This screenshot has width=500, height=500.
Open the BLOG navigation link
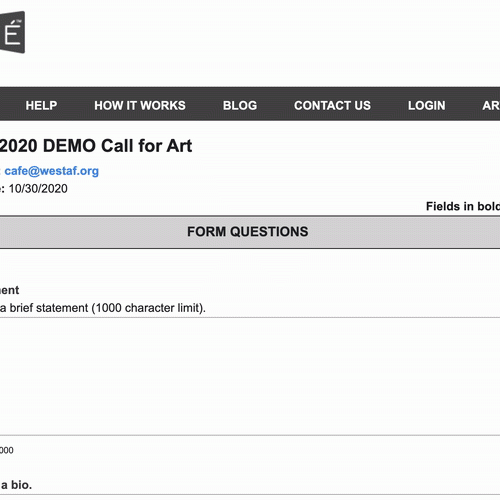pos(240,105)
